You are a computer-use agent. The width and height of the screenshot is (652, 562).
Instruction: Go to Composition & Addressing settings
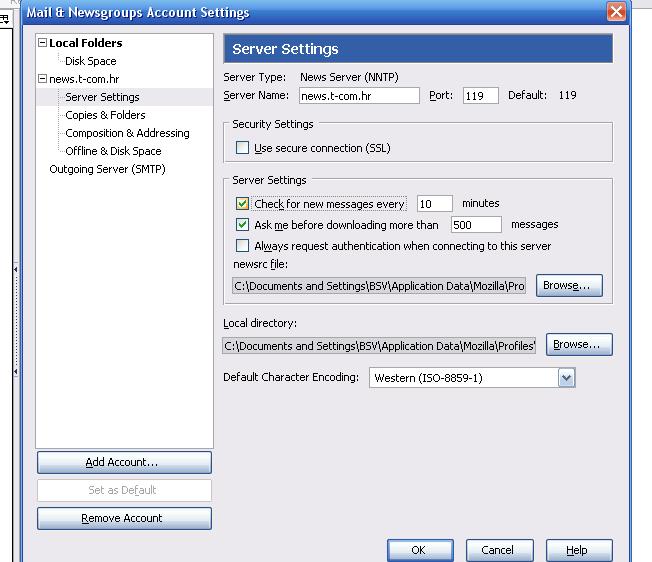(127, 133)
